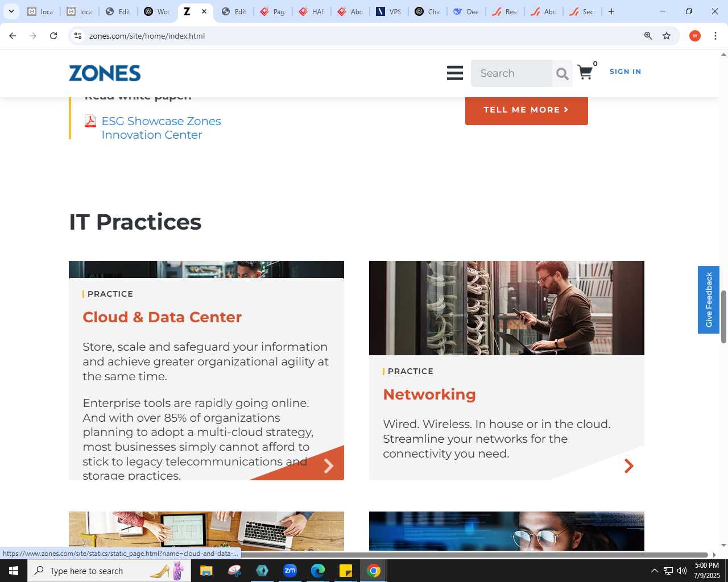Click the PDF icon beside ESG Showcase
Screen dimensions: 728x582
(x=90, y=121)
